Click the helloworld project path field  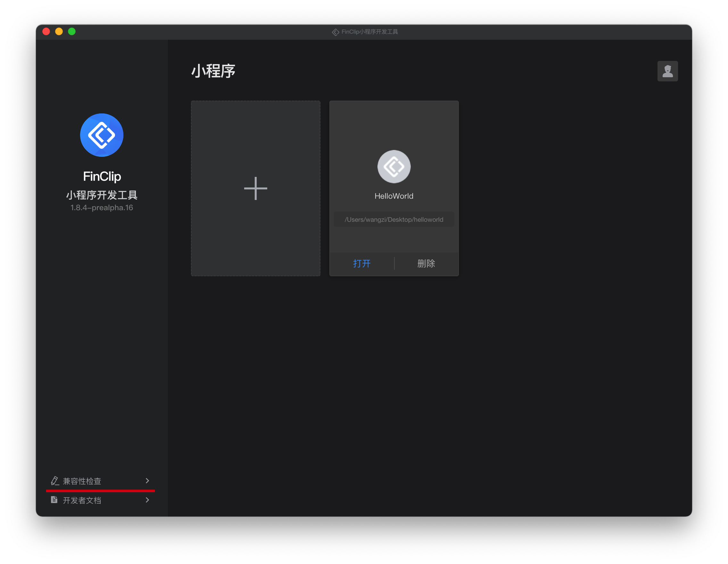click(x=394, y=219)
